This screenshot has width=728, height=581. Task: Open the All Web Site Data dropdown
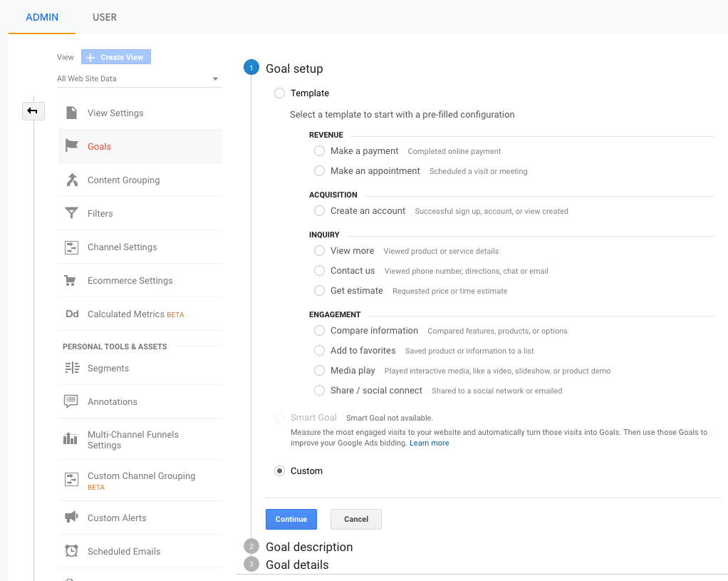pos(139,78)
